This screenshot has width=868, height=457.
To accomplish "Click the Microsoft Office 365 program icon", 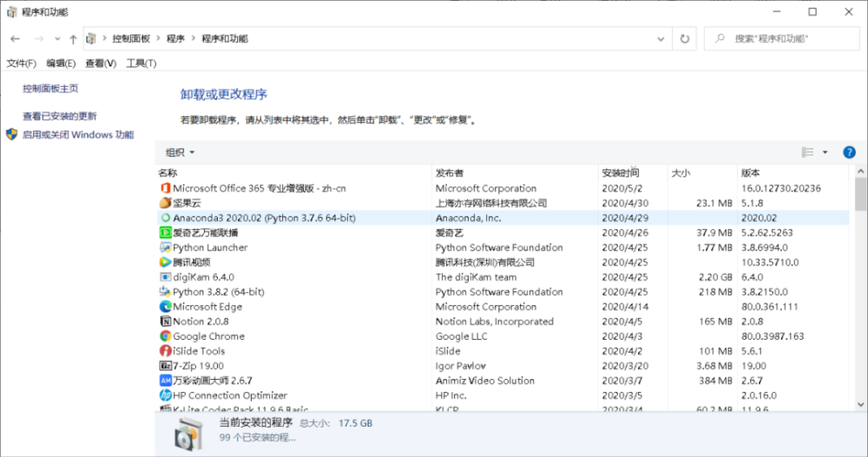I will tap(165, 188).
